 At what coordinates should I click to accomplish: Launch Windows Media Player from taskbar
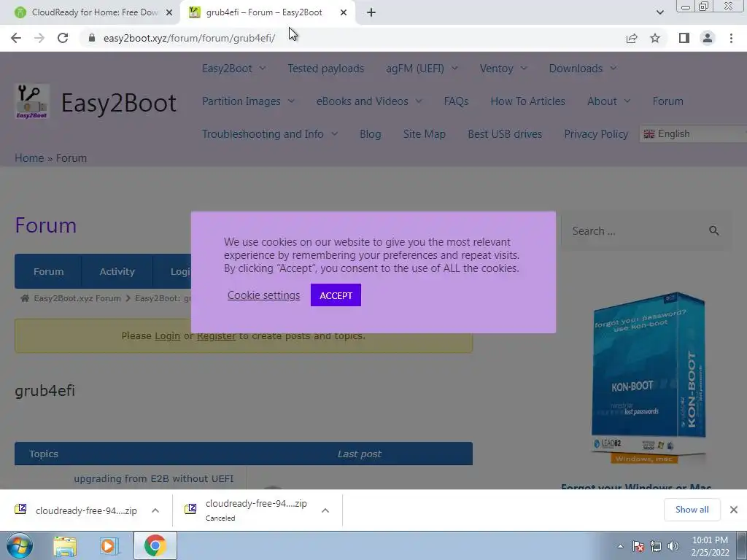tap(108, 546)
